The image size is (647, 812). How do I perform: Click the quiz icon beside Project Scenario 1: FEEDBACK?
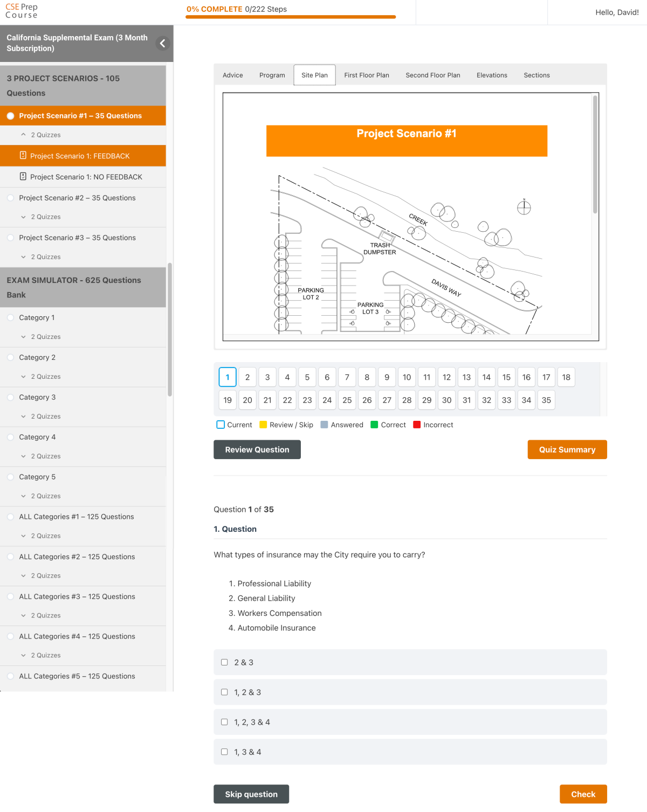[x=22, y=156]
